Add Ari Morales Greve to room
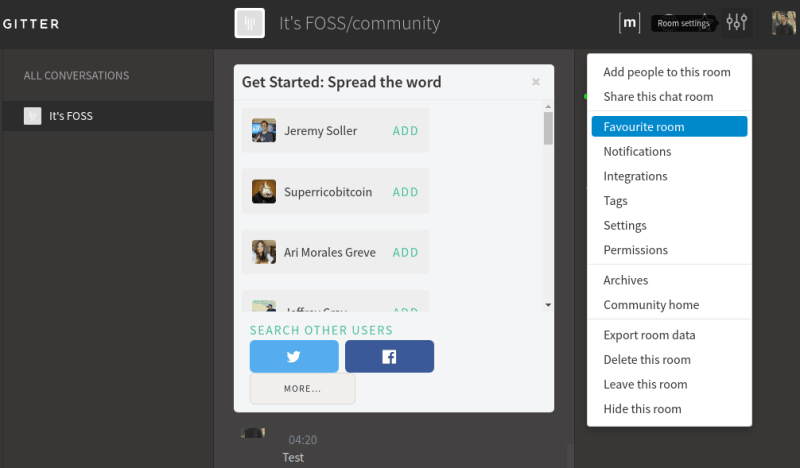This screenshot has height=468, width=800. click(405, 253)
